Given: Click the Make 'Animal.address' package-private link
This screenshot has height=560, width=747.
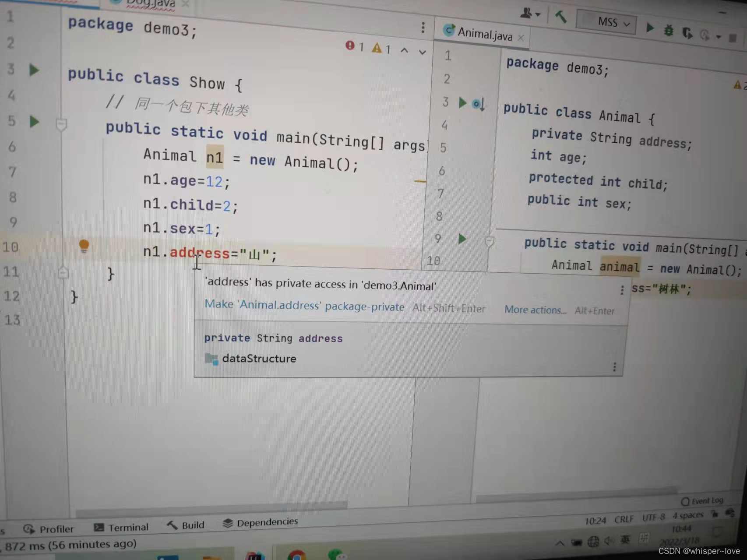Looking at the screenshot, I should tap(304, 305).
